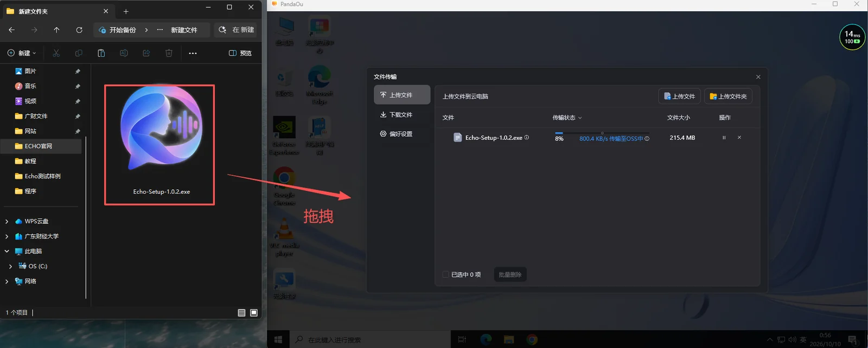Select the GeForce Experience desktop shortcut

[x=284, y=136]
